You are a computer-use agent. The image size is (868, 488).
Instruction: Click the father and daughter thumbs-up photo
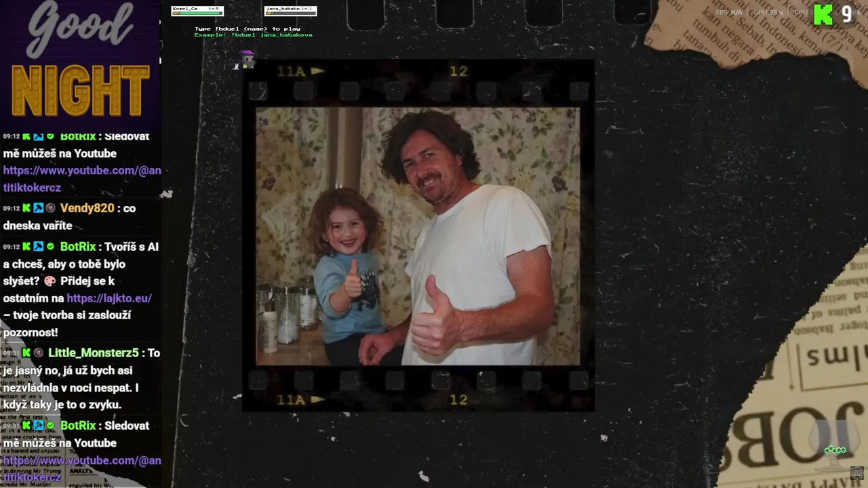(x=418, y=236)
